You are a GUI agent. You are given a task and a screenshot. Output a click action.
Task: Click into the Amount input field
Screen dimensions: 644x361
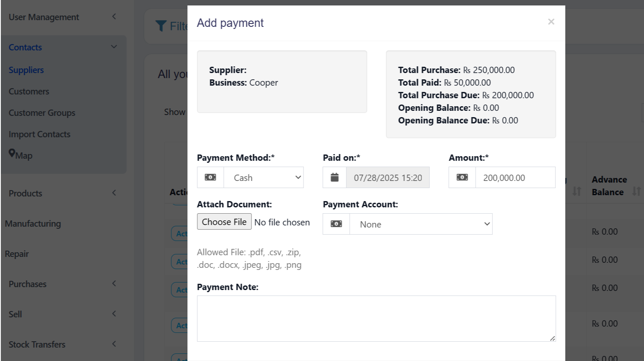[515, 178]
